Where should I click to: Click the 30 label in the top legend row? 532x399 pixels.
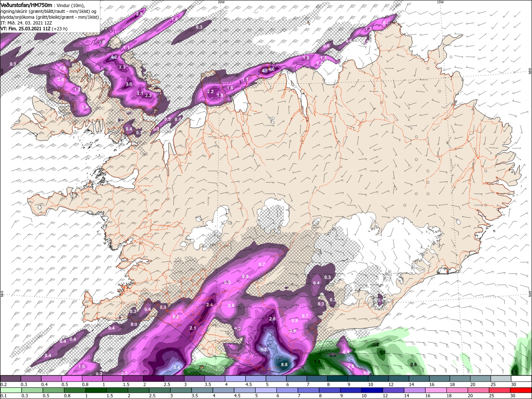tap(513, 384)
